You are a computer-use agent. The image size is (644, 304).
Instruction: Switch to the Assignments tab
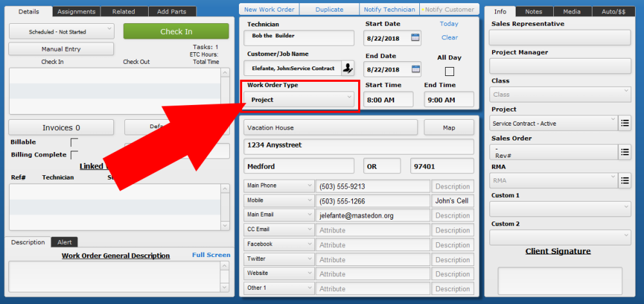click(77, 12)
